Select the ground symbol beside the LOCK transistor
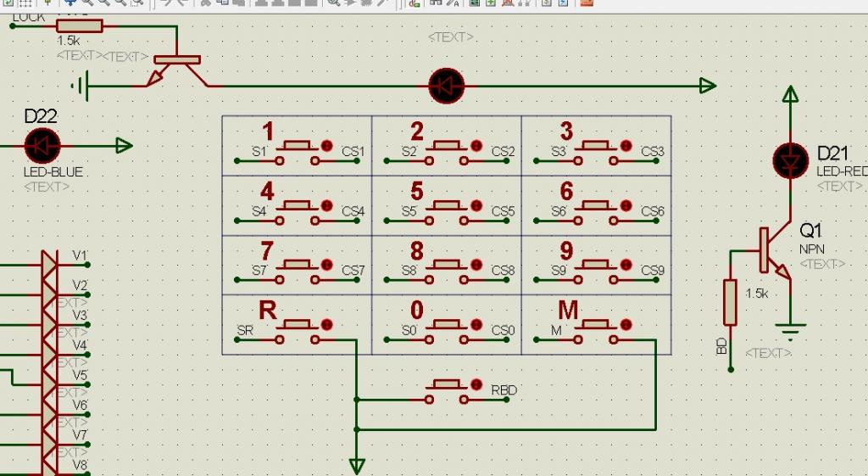The image size is (868, 476). (x=81, y=86)
